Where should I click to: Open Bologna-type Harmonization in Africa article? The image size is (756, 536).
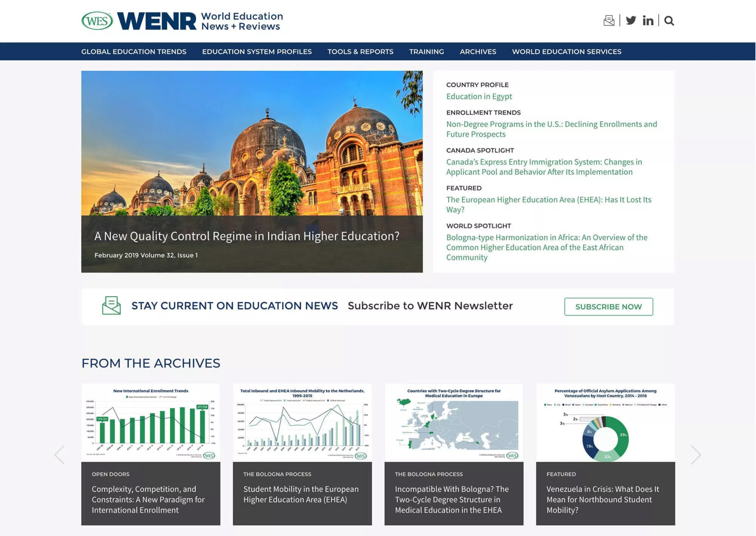pos(547,247)
